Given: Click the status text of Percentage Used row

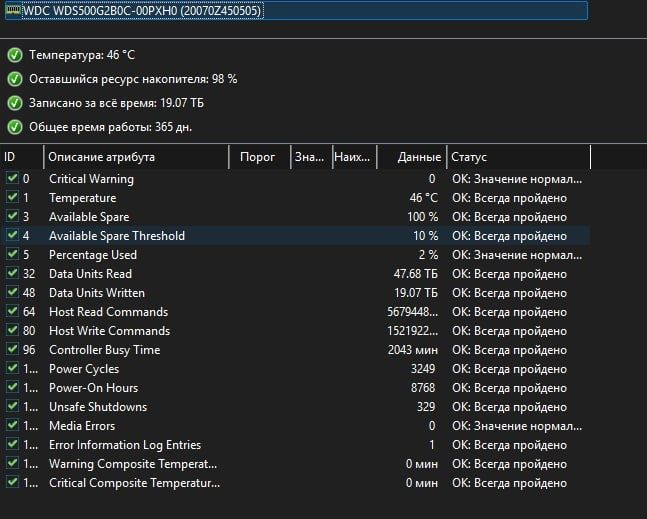Looking at the screenshot, I should pyautogui.click(x=517, y=255).
